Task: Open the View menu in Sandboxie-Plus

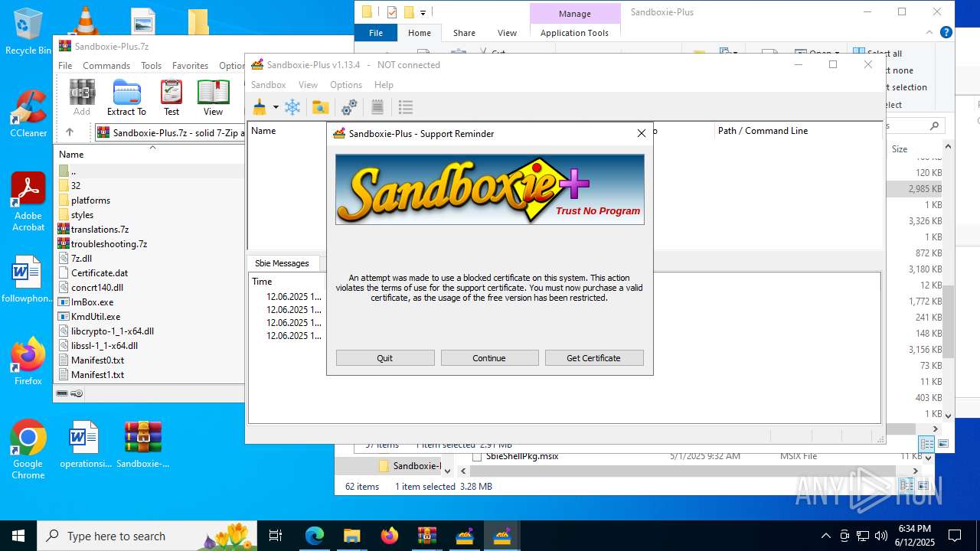Action: click(308, 85)
